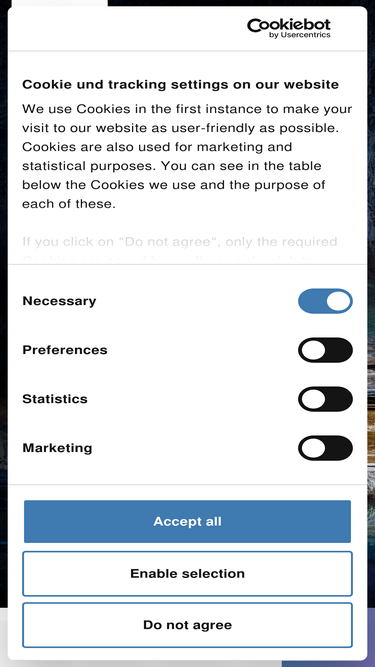Click the "each of these." closing line
The height and width of the screenshot is (667, 375).
(x=69, y=203)
